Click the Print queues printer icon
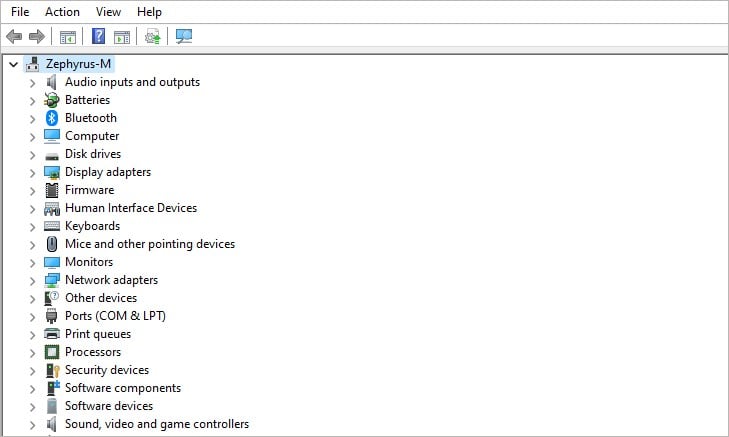The image size is (729, 437). [52, 334]
